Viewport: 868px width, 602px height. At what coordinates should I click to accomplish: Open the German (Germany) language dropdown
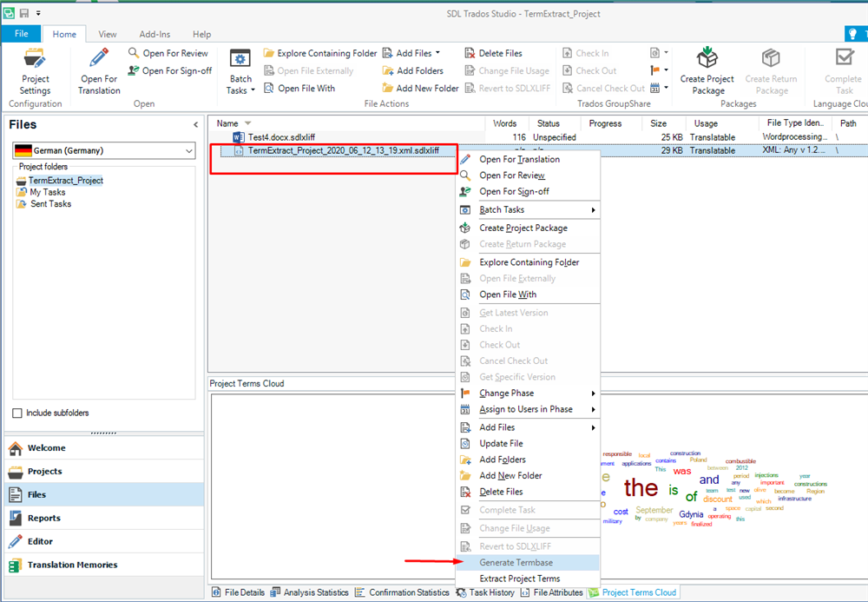coord(104,150)
